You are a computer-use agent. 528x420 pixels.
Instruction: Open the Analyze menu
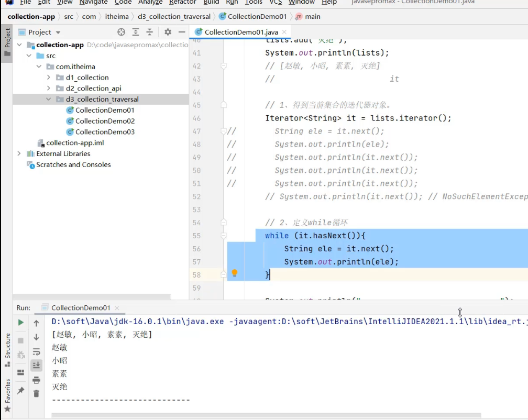pyautogui.click(x=150, y=2)
